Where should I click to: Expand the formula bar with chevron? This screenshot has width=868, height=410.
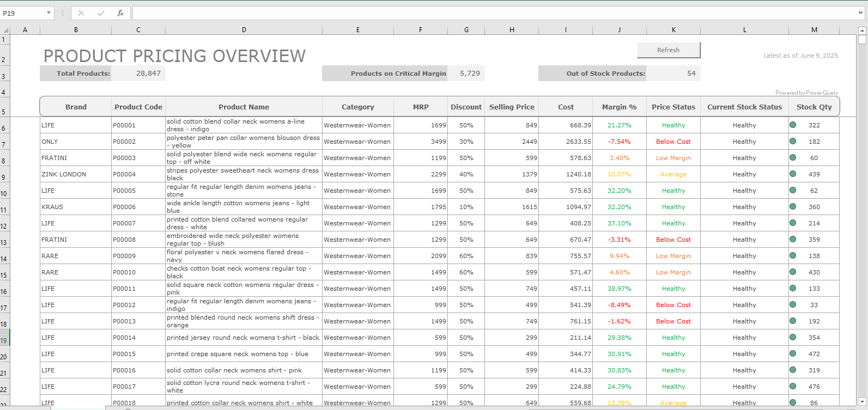[861, 13]
